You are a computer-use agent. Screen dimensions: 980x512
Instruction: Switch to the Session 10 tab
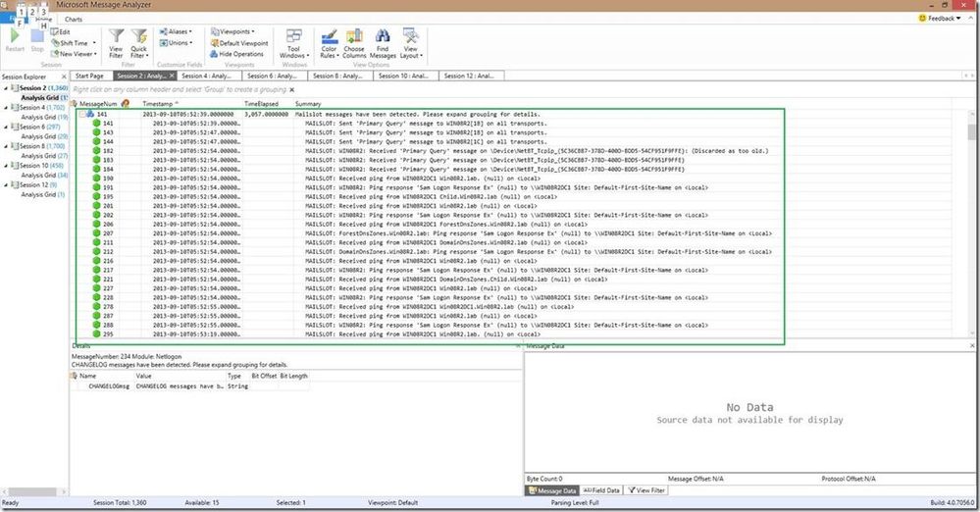tap(405, 76)
